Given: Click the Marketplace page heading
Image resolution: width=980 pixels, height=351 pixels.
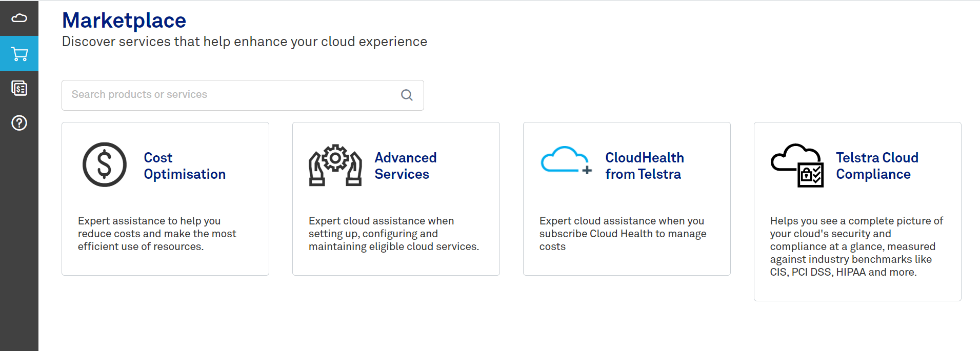Looking at the screenshot, I should pyautogui.click(x=124, y=20).
